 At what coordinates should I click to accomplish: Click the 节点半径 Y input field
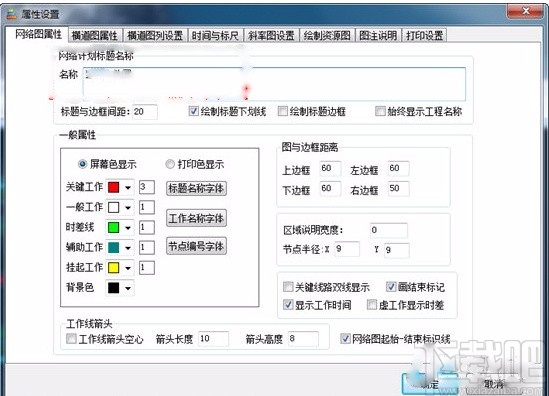coord(396,250)
